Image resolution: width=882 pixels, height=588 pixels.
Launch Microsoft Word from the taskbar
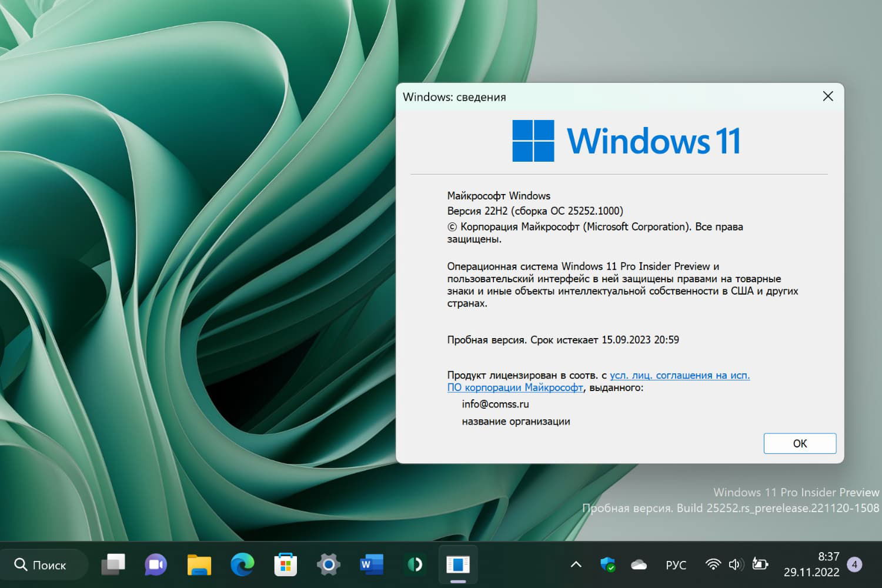(372, 565)
